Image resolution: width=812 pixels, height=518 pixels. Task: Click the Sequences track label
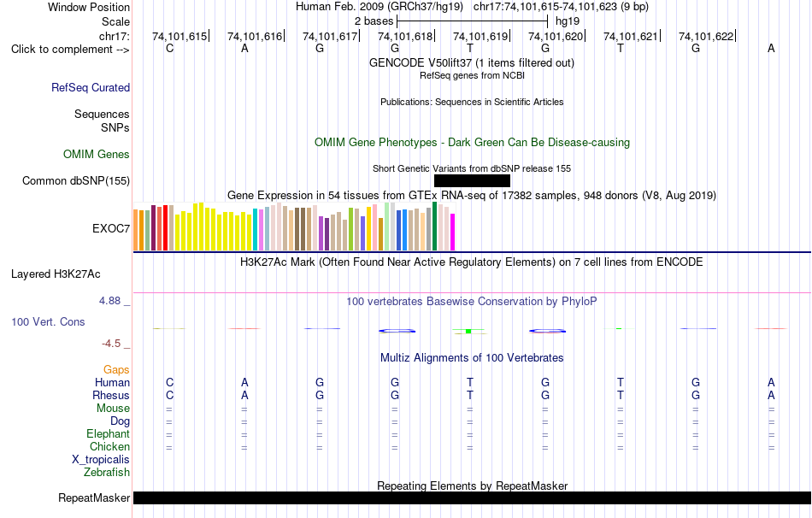pyautogui.click(x=102, y=114)
